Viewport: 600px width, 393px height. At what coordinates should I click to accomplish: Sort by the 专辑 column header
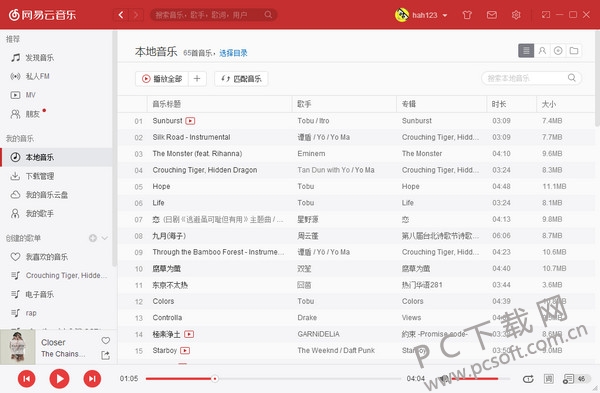tap(442, 104)
